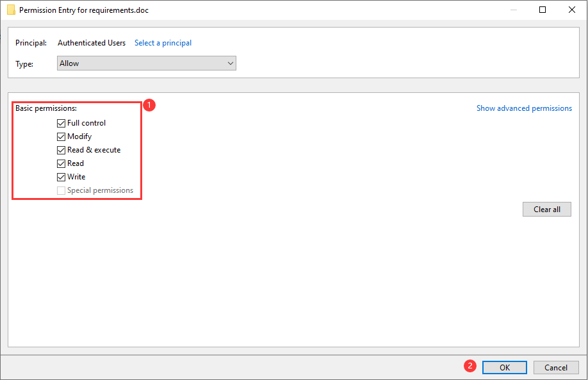Confirm with the OK button

tap(504, 368)
